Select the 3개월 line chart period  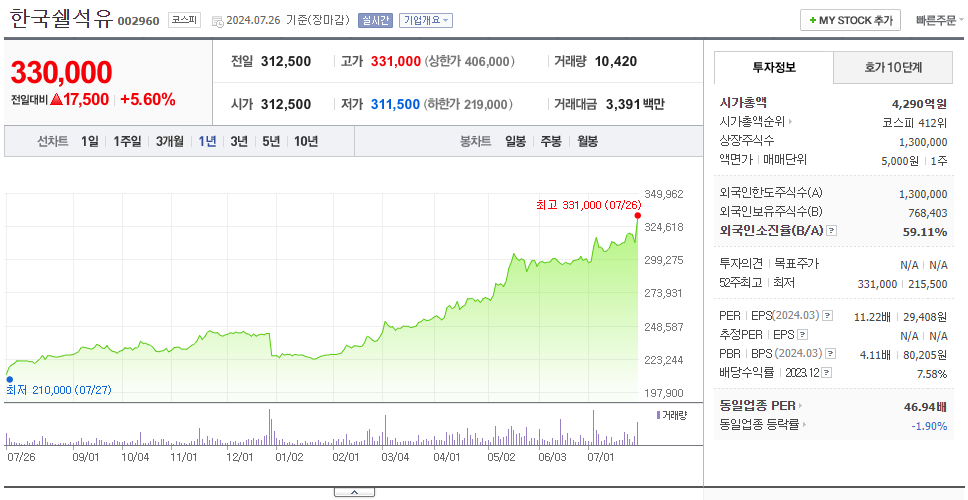pos(170,141)
